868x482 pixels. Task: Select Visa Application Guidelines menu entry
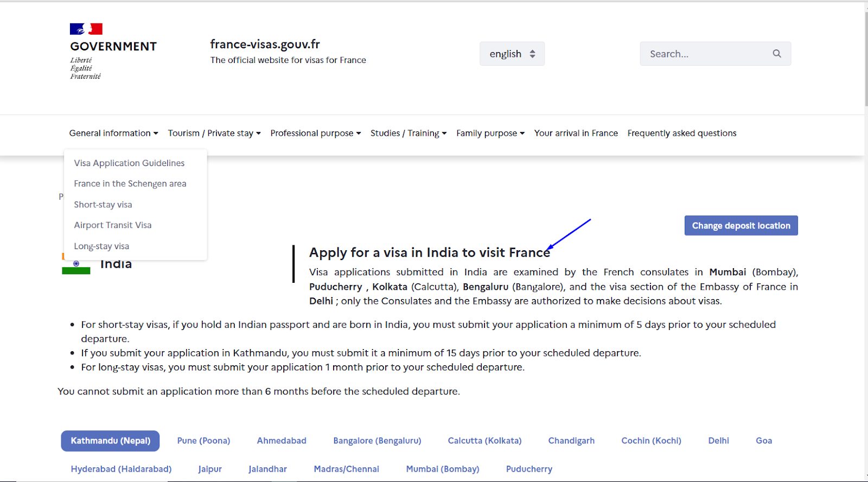coord(129,163)
